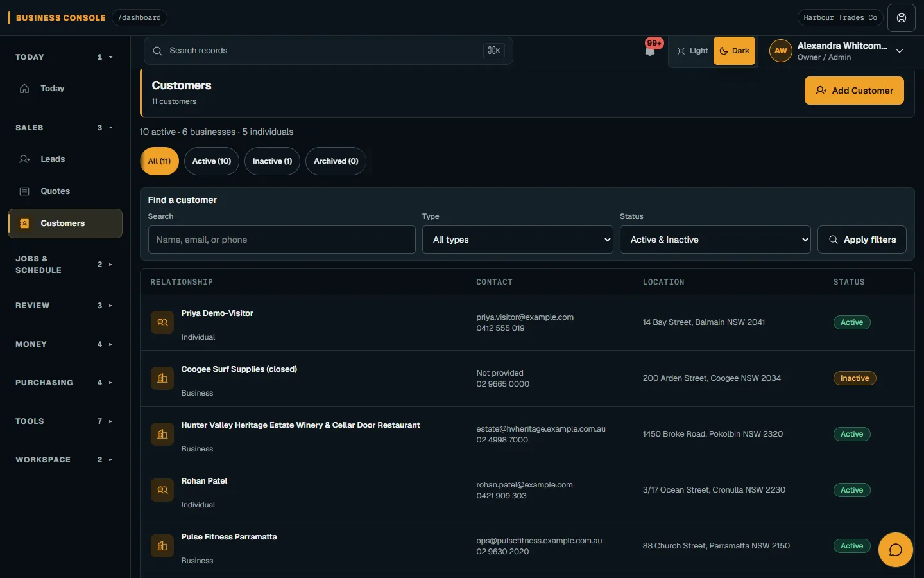Click the Coogee Surf Supplies business icon

coord(162,378)
